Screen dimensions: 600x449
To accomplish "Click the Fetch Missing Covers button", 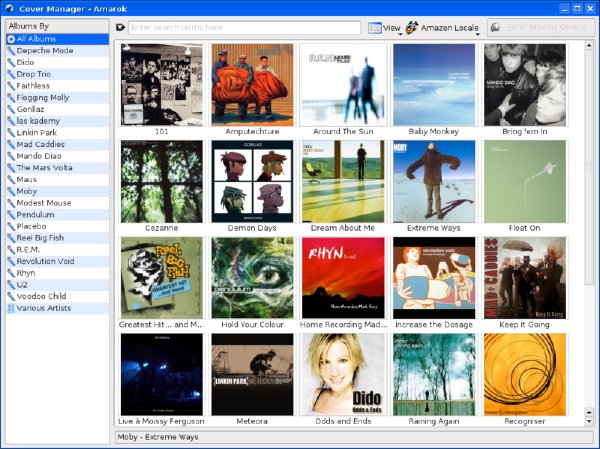I will click(x=540, y=28).
